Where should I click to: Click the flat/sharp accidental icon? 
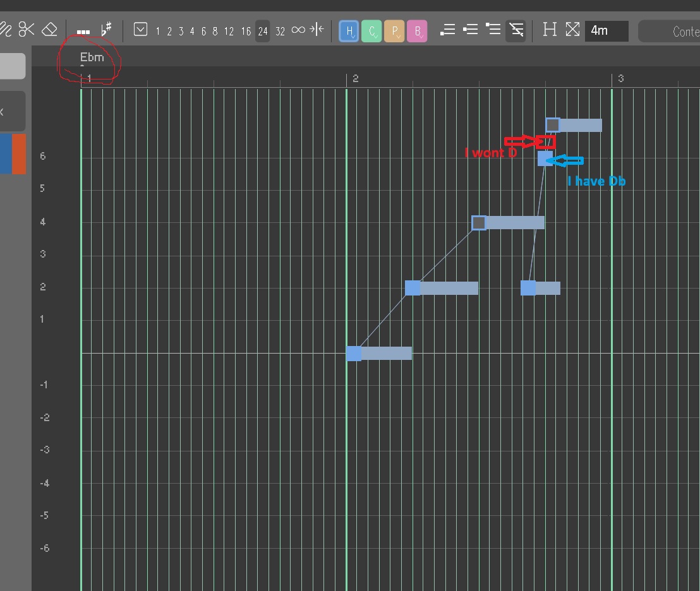[x=106, y=30]
